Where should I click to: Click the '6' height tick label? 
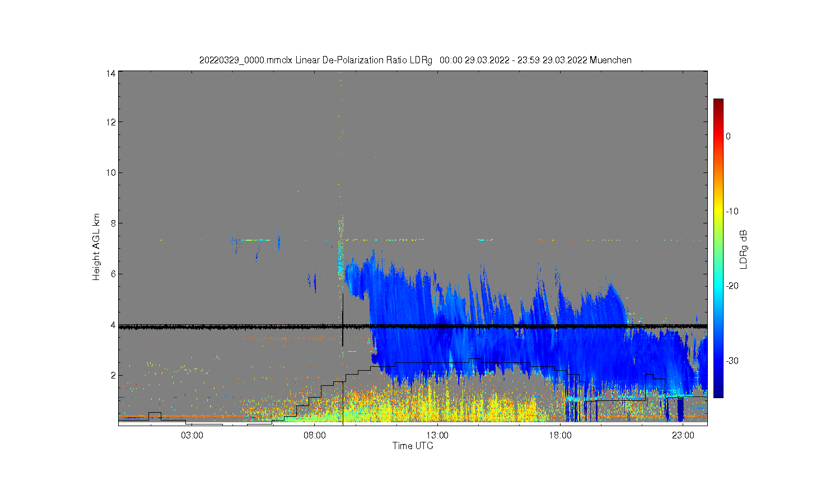[x=113, y=274]
